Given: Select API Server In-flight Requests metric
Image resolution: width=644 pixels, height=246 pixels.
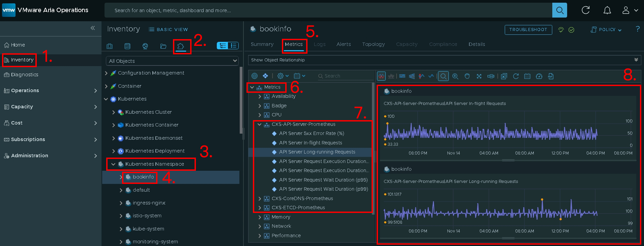Looking at the screenshot, I should (x=310, y=143).
